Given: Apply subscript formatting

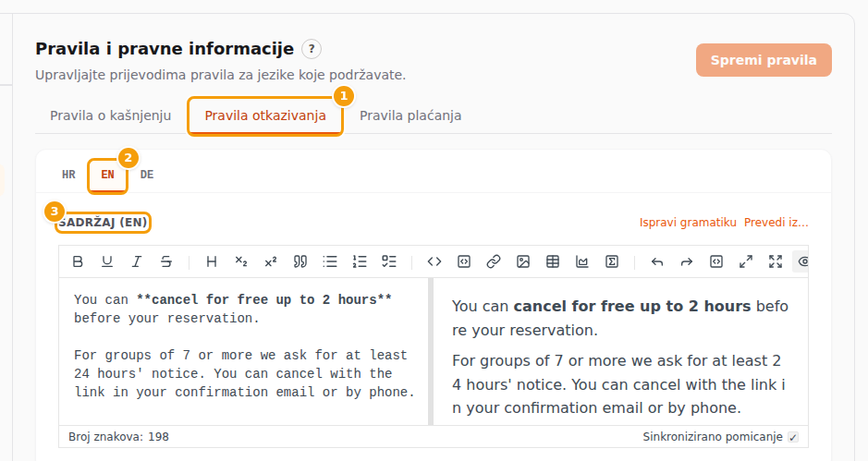Looking at the screenshot, I should 241,261.
